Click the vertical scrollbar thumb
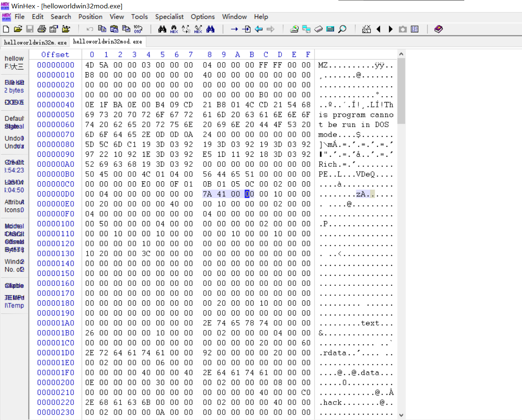 401,91
